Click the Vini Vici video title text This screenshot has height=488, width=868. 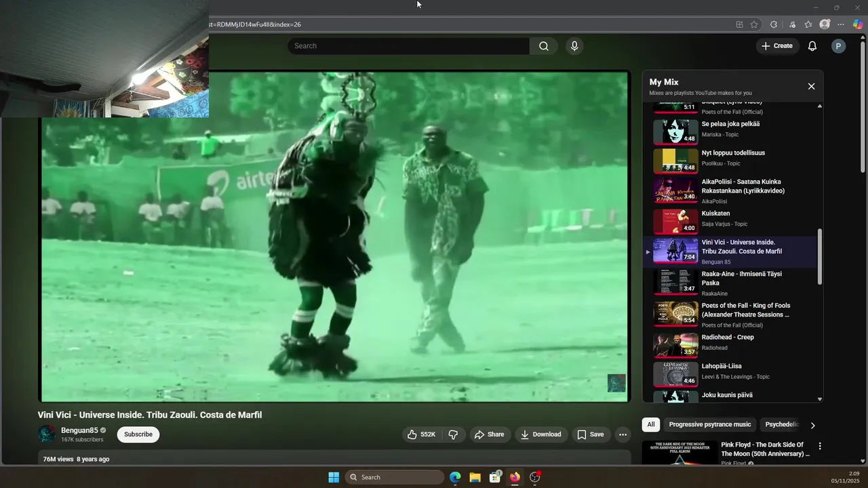[150, 415]
